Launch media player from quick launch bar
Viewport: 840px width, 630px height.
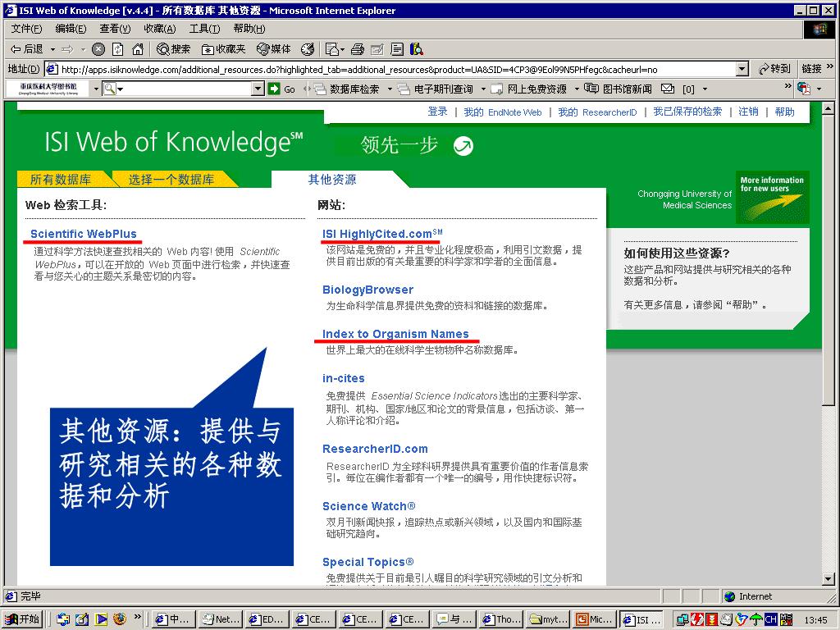pyautogui.click(x=101, y=619)
